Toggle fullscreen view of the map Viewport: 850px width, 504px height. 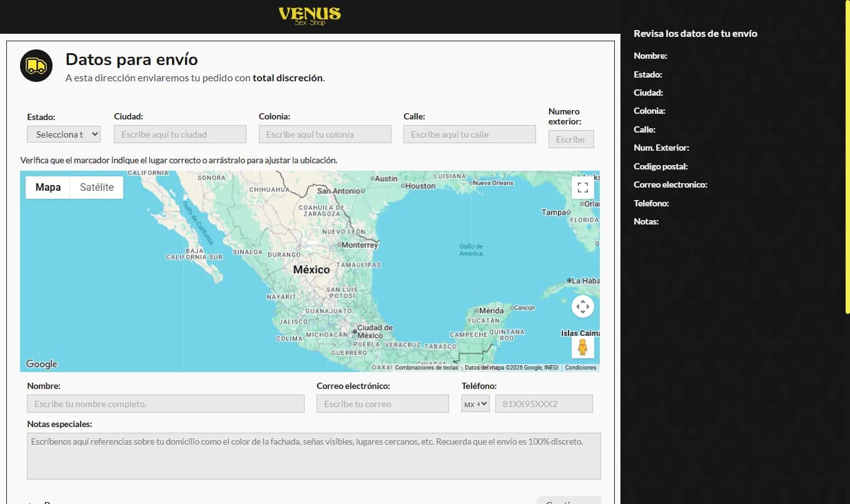[582, 187]
